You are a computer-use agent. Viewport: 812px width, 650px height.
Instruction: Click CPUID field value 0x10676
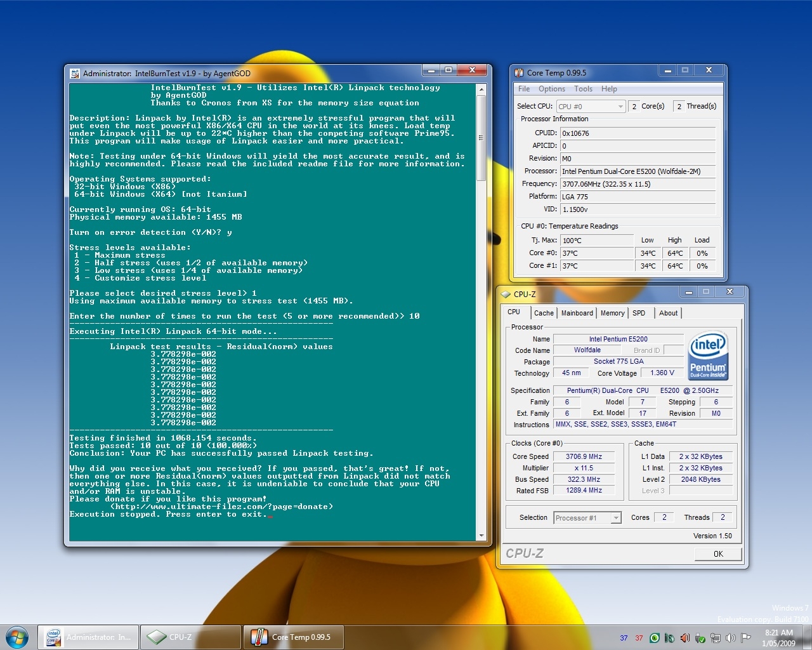click(x=638, y=133)
